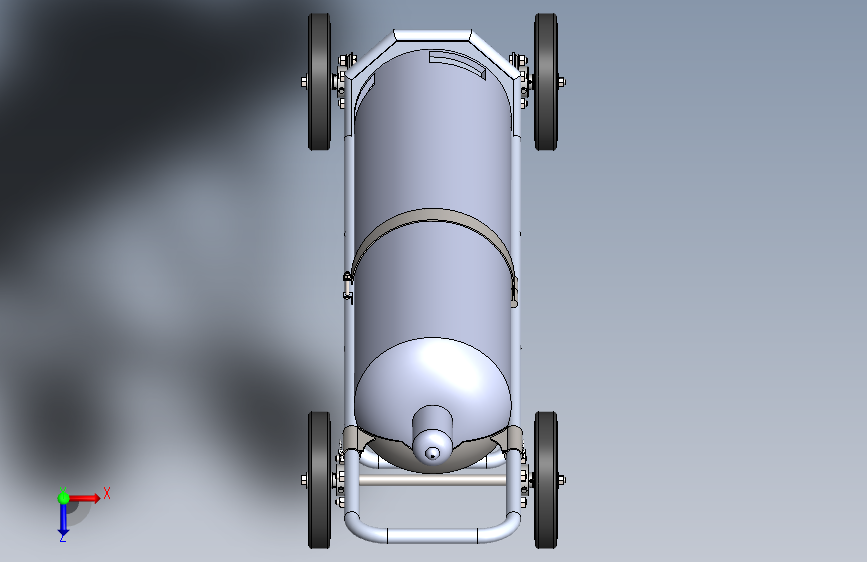Select the strap buckle on the left rail
Image resolution: width=867 pixels, height=562 pixels.
coord(348,286)
